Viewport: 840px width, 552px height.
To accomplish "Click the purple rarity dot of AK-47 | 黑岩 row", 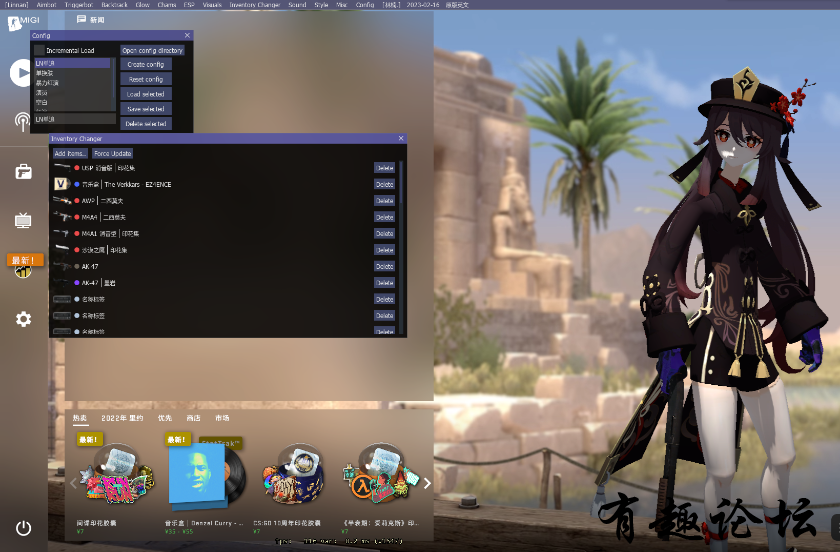I will point(77,282).
